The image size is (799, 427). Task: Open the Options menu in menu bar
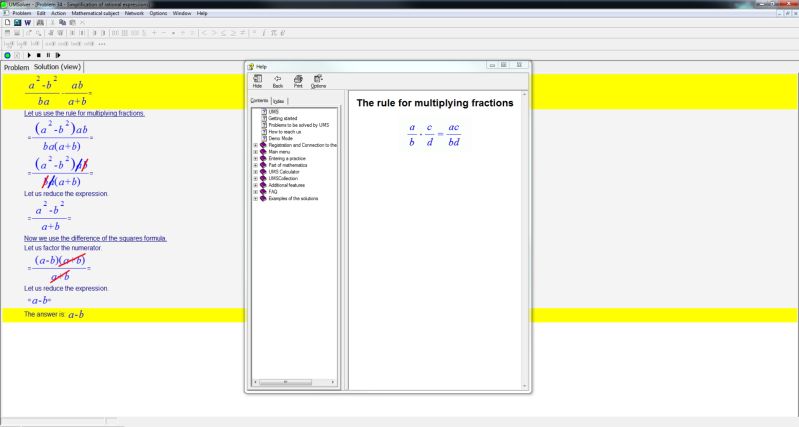tap(158, 13)
